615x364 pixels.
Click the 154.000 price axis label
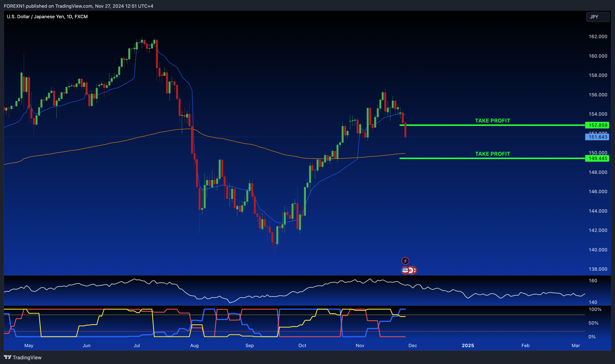pyautogui.click(x=598, y=114)
